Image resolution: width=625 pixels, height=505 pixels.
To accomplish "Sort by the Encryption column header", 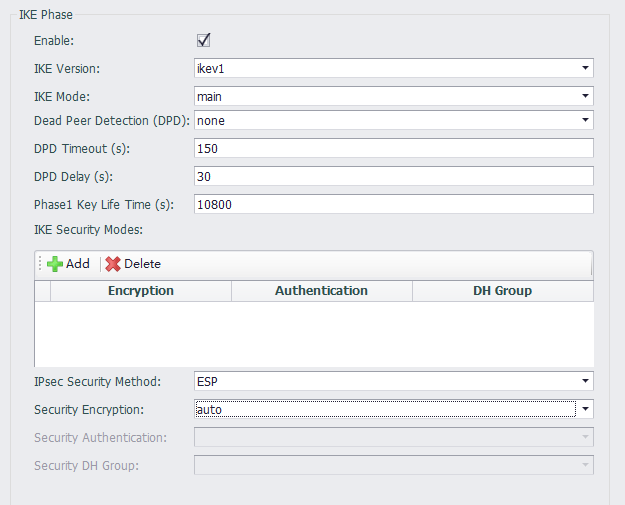I will click(141, 291).
